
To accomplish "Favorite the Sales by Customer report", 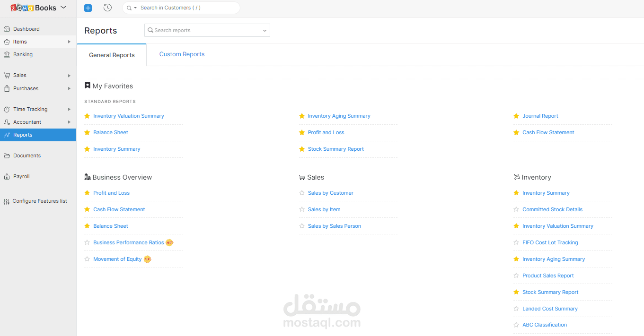I will 301,193.
